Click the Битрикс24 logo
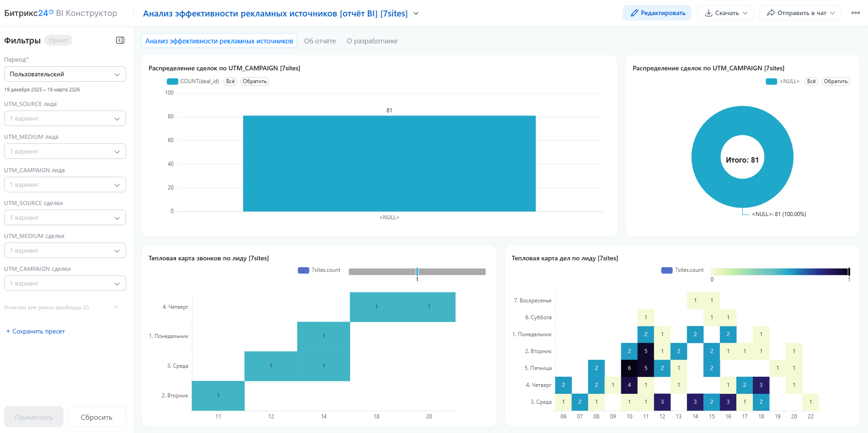 pyautogui.click(x=29, y=13)
